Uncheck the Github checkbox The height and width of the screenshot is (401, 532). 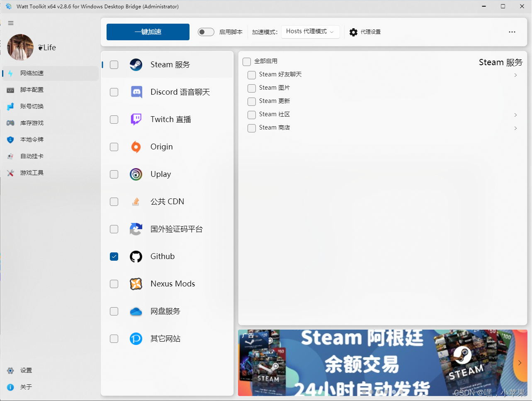click(x=114, y=257)
